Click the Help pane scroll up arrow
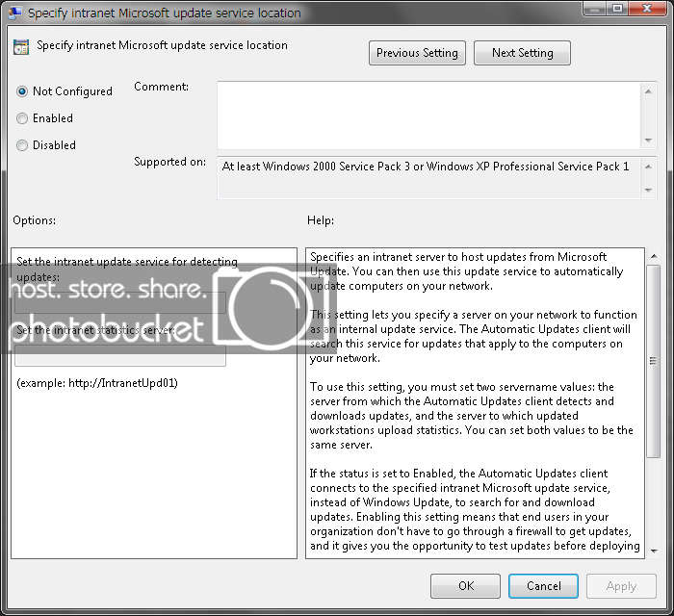Viewport: 674px width, 616px height. pos(654,256)
